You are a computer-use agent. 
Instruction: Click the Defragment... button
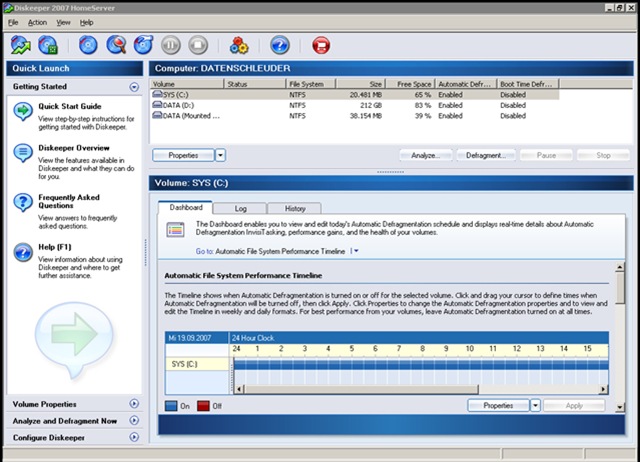[486, 155]
